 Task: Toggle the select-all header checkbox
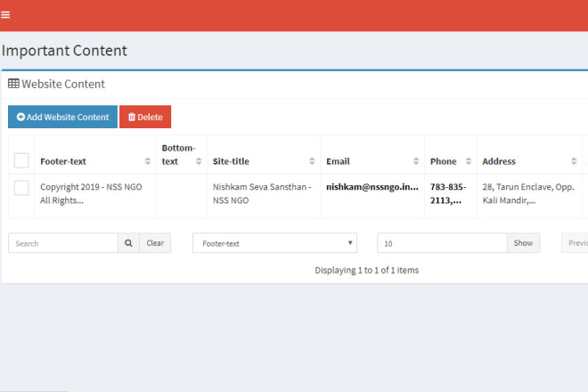pyautogui.click(x=21, y=160)
